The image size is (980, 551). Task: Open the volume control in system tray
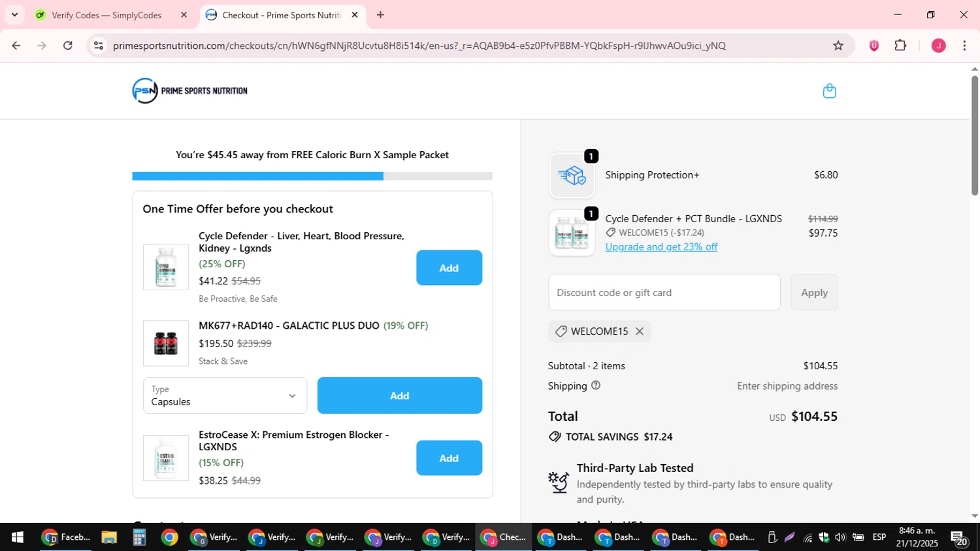click(x=840, y=537)
